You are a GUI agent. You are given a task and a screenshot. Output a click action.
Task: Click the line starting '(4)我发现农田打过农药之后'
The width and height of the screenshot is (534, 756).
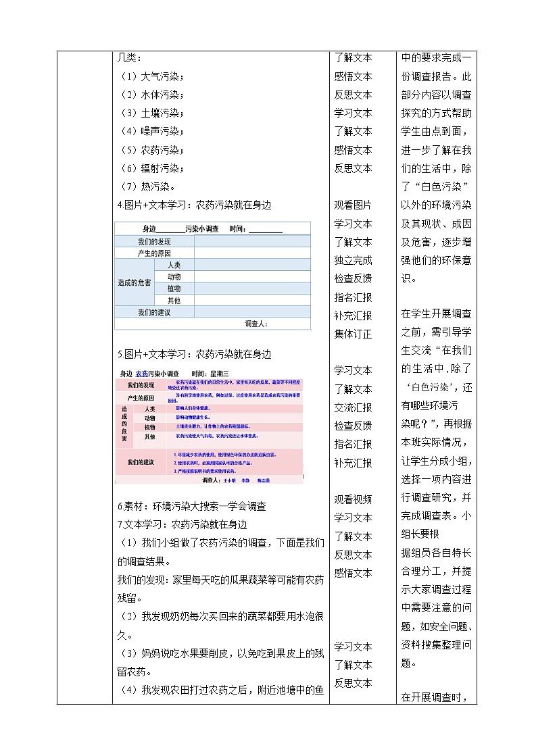click(221, 691)
